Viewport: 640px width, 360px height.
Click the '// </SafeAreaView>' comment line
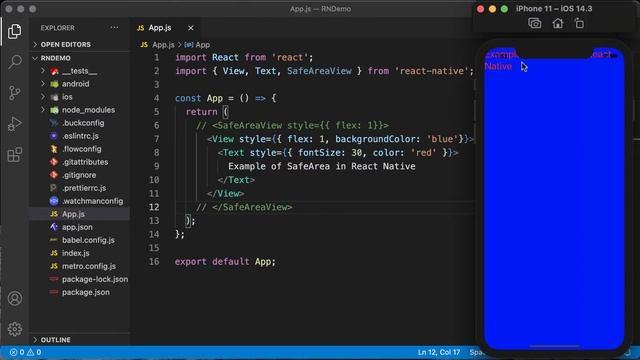pos(244,207)
